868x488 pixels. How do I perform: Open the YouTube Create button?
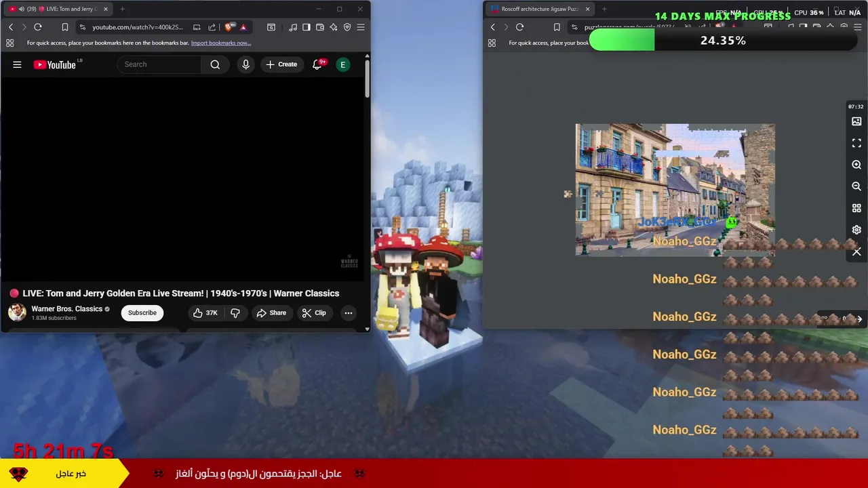pos(281,64)
